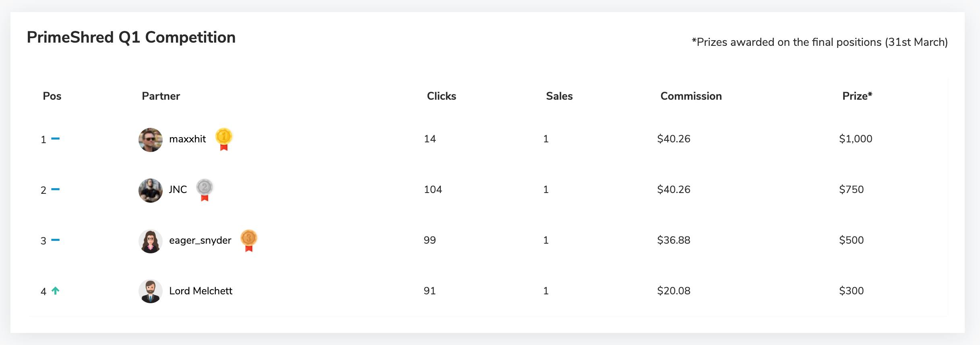Click the PrimeShred Q1 Competition title
Image resolution: width=980 pixels, height=345 pixels.
(131, 37)
